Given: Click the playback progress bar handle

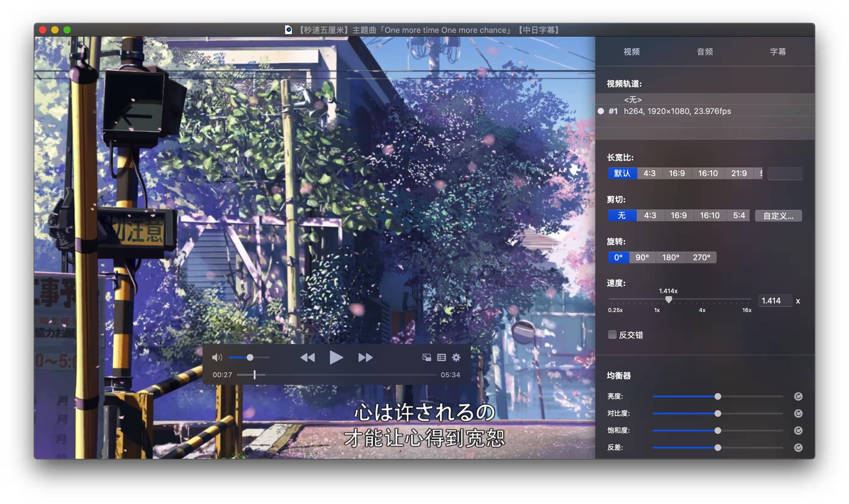Looking at the screenshot, I should pyautogui.click(x=255, y=374).
